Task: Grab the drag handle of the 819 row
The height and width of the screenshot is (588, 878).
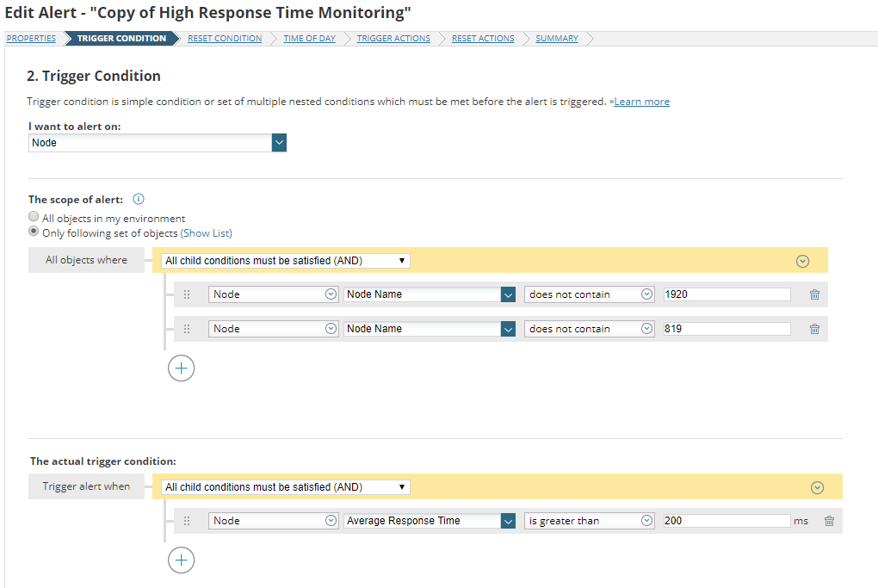Action: pos(187,329)
